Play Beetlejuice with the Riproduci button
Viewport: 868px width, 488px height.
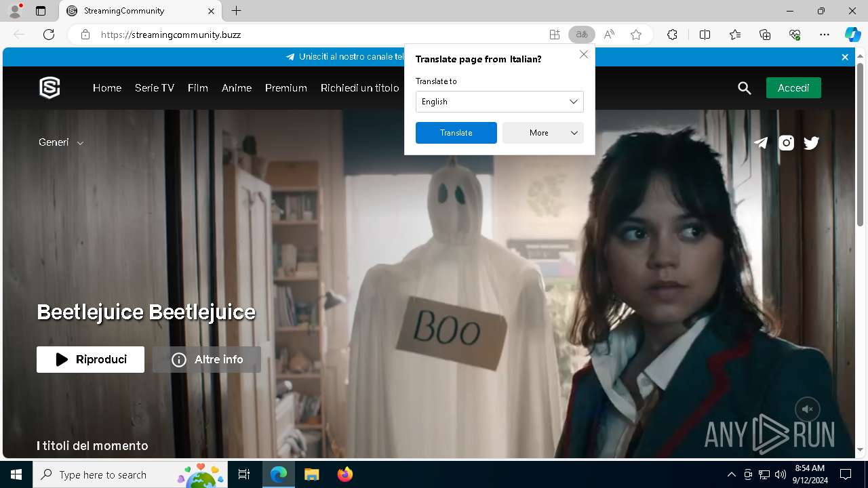pyautogui.click(x=90, y=359)
